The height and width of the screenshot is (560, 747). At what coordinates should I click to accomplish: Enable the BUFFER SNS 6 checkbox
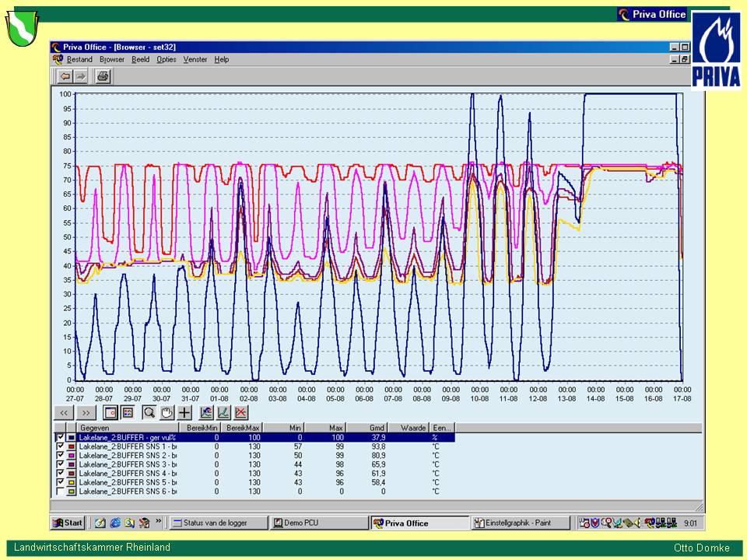pos(60,492)
